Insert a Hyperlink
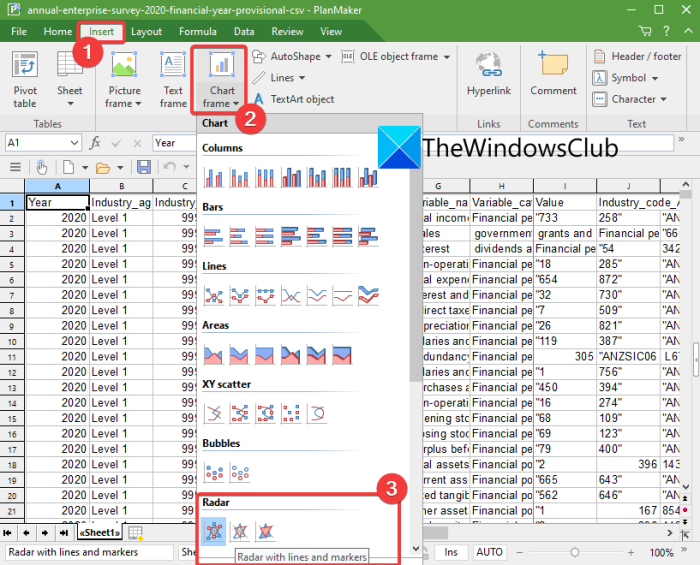The image size is (700, 565). [489, 74]
